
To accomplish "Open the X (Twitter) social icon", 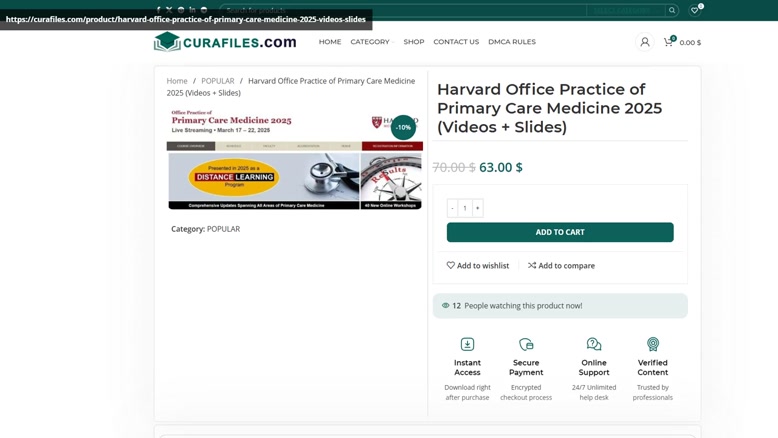I will (169, 9).
